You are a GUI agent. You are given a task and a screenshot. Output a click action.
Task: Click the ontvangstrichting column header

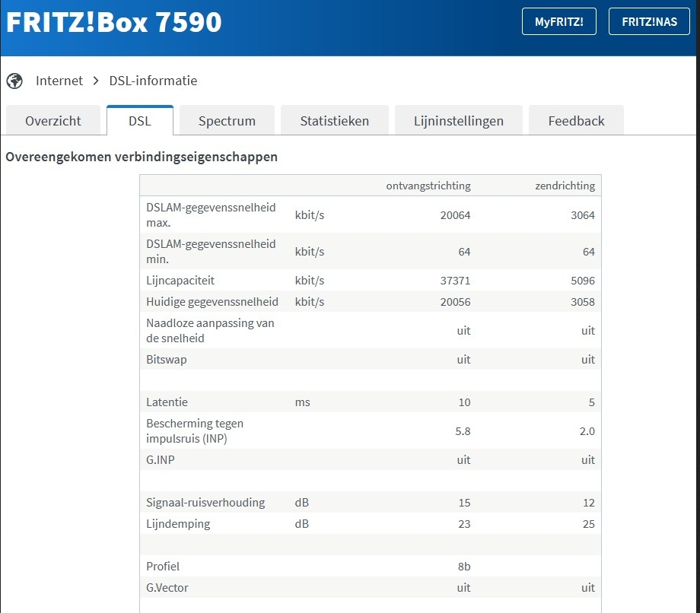428,186
